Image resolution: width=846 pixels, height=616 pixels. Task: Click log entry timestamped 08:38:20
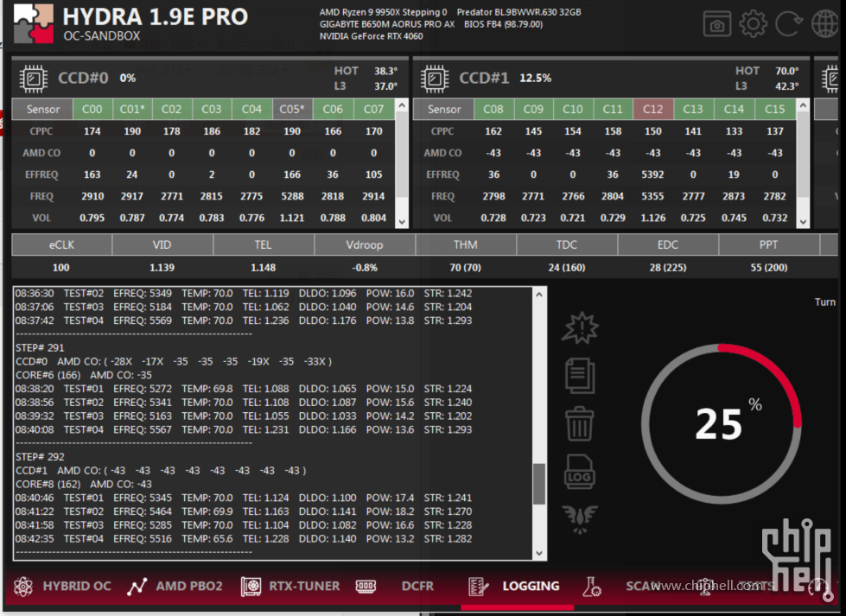click(244, 389)
